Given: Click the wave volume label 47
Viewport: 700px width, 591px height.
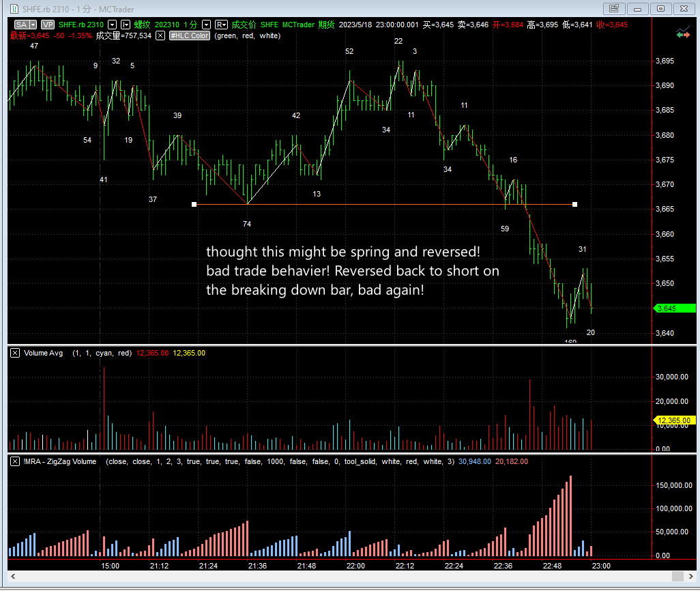Looking at the screenshot, I should (x=34, y=46).
